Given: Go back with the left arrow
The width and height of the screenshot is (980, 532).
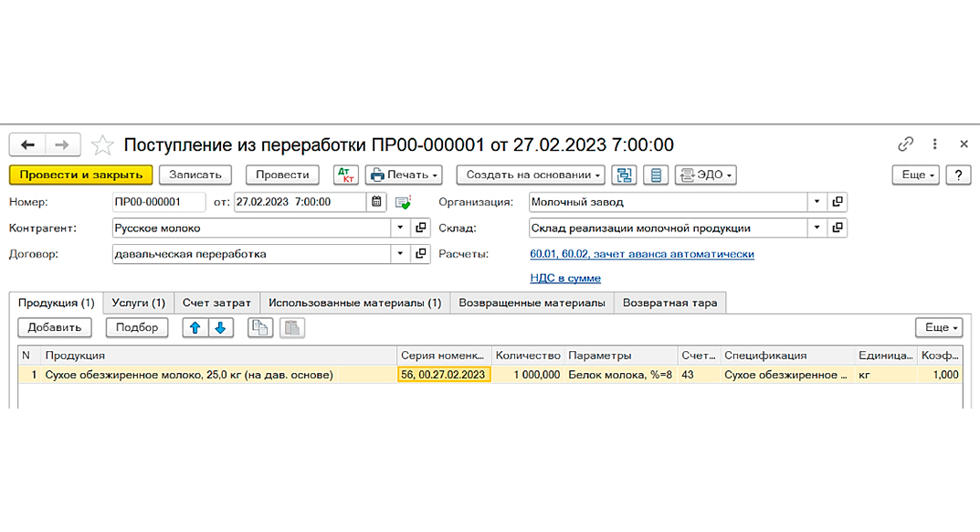Looking at the screenshot, I should point(28,144).
